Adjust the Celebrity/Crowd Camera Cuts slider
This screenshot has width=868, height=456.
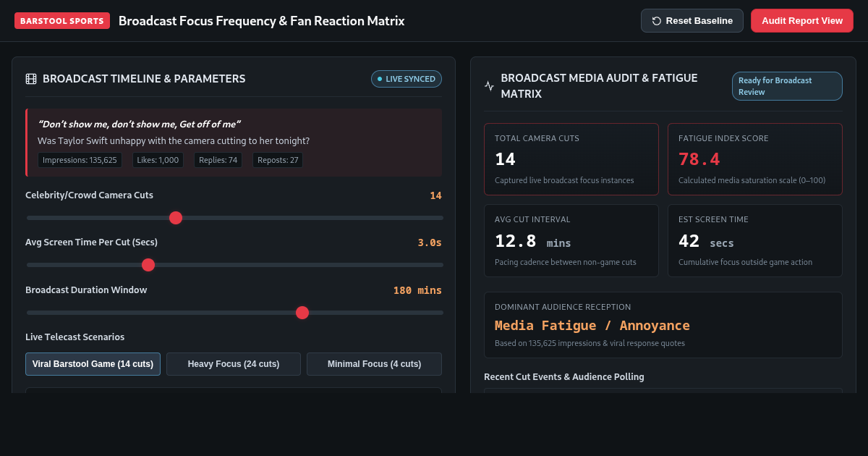coord(235,218)
